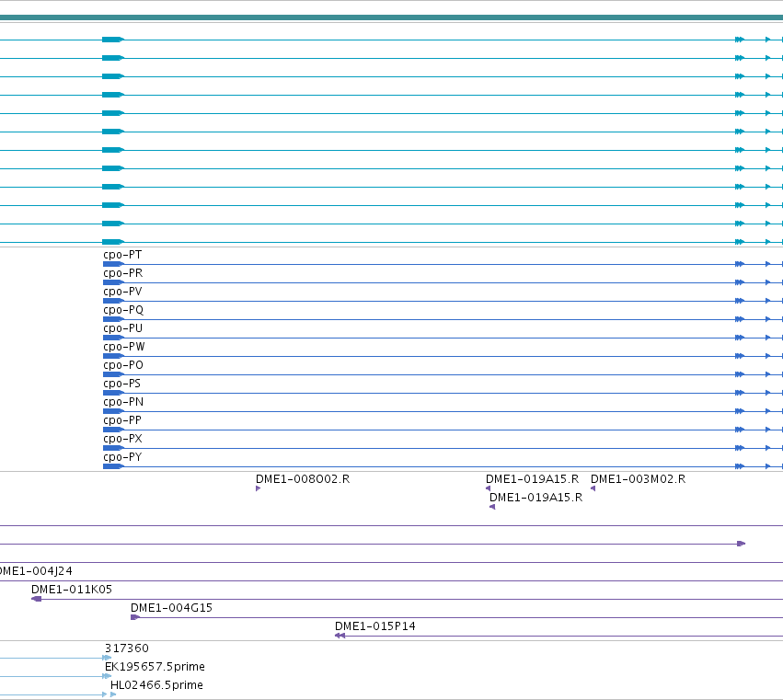The height and width of the screenshot is (700, 783).
Task: Click the DME1-004G15 clone label
Action: [x=171, y=608]
